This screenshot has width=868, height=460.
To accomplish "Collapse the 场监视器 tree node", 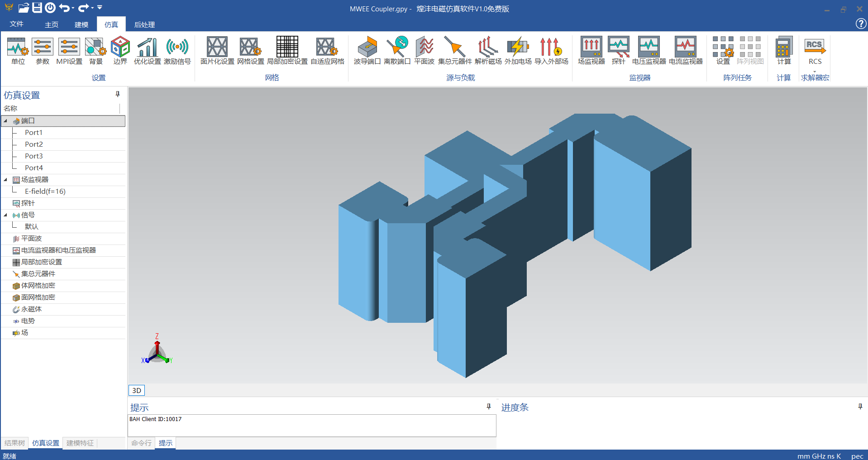I will click(6, 180).
